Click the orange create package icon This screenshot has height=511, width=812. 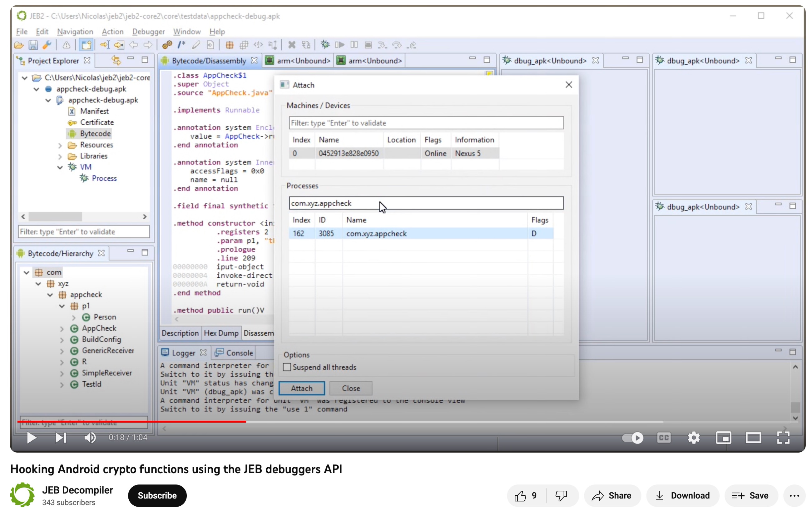(230, 45)
